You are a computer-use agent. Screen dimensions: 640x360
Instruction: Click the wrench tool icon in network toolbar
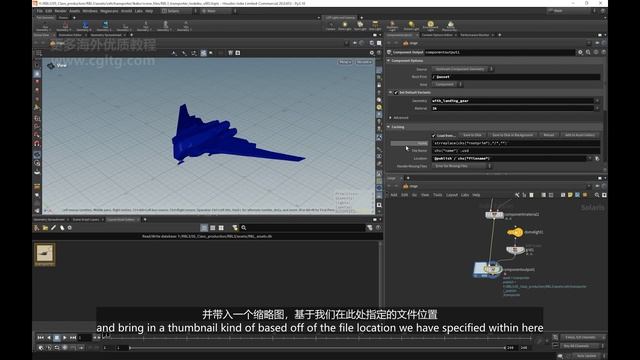coord(517,195)
